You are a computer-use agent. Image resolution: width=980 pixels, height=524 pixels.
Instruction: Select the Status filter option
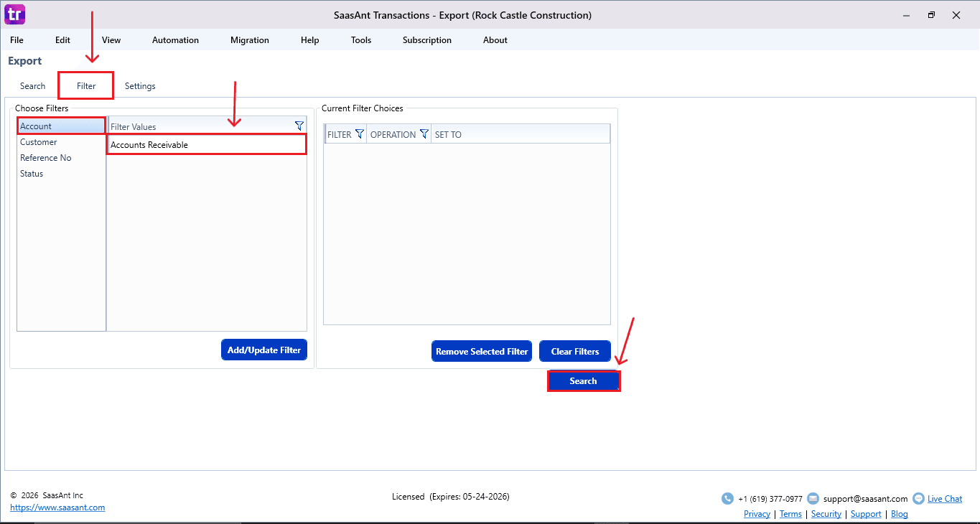pyautogui.click(x=32, y=174)
